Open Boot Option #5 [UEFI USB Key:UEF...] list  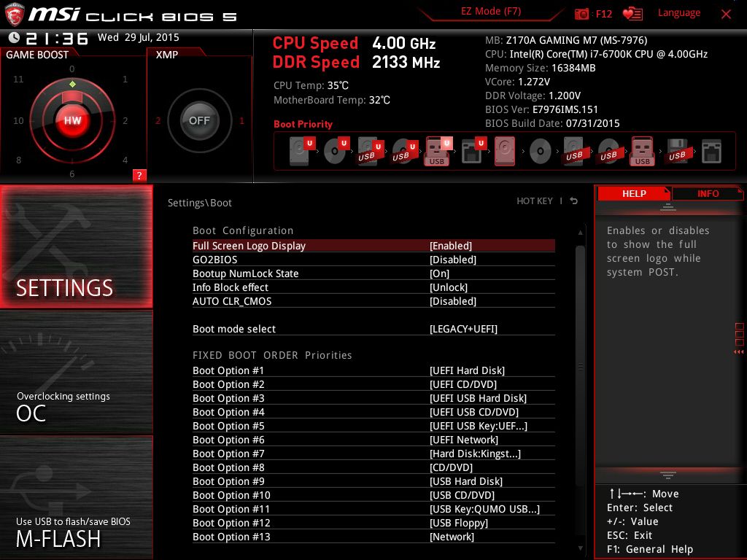pos(479,426)
